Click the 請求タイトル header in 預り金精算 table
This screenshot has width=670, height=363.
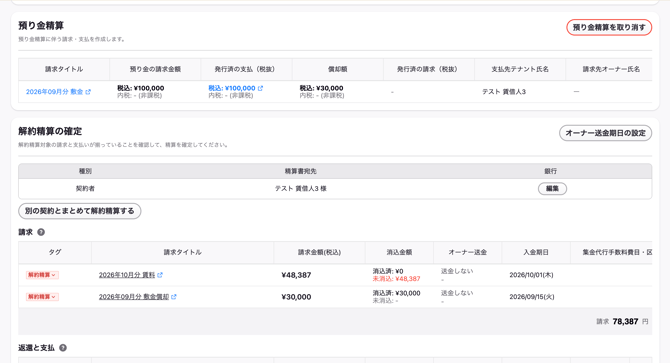pyautogui.click(x=64, y=69)
